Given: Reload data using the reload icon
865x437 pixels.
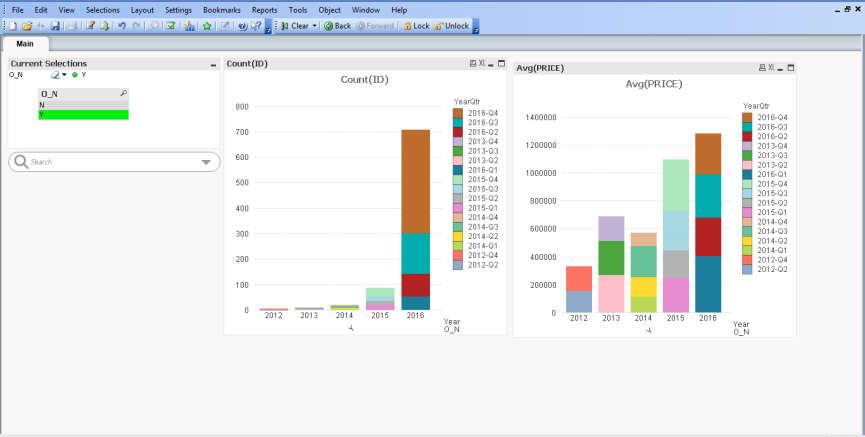Looking at the screenshot, I should point(105,26).
